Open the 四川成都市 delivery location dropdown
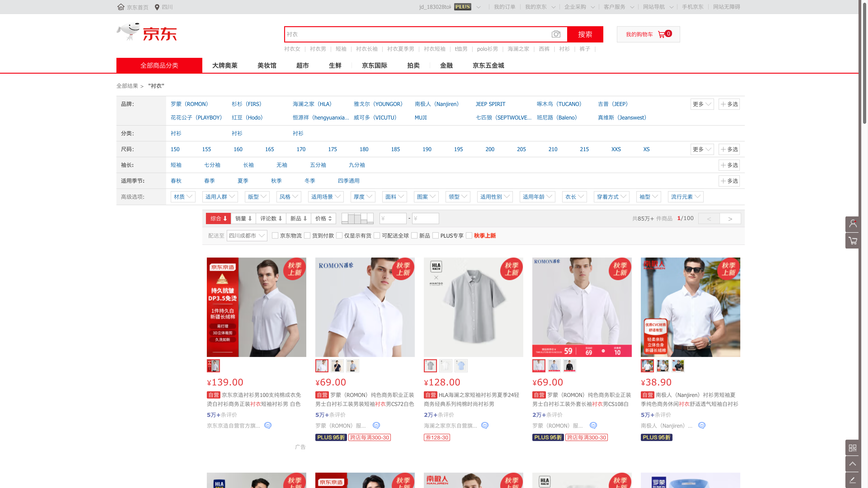Screen dimensions: 868x488 [247, 235]
